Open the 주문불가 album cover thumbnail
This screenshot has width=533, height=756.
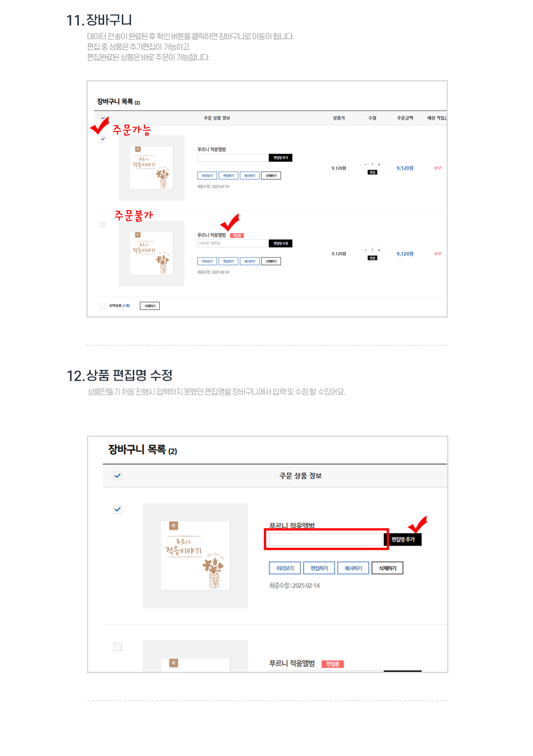tap(151, 254)
